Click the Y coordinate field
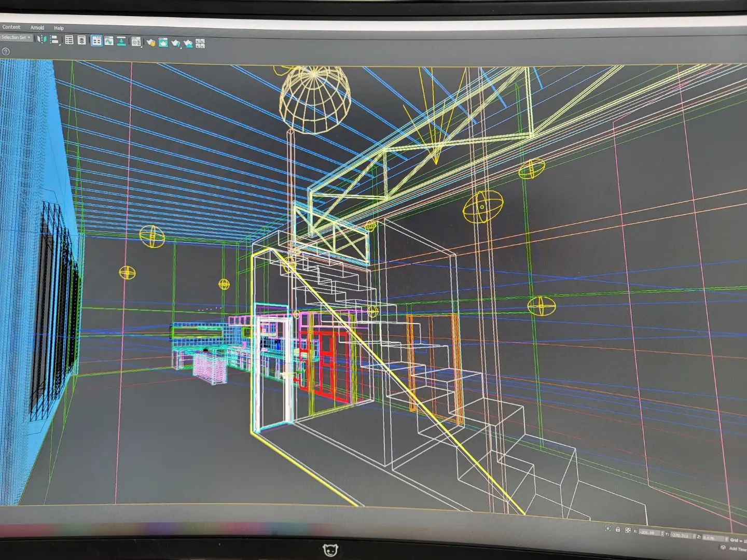747x560 pixels. click(x=681, y=535)
